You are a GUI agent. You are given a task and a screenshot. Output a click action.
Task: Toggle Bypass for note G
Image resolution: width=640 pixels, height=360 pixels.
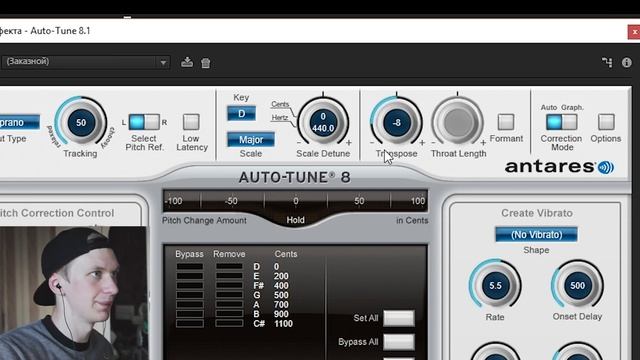click(190, 295)
